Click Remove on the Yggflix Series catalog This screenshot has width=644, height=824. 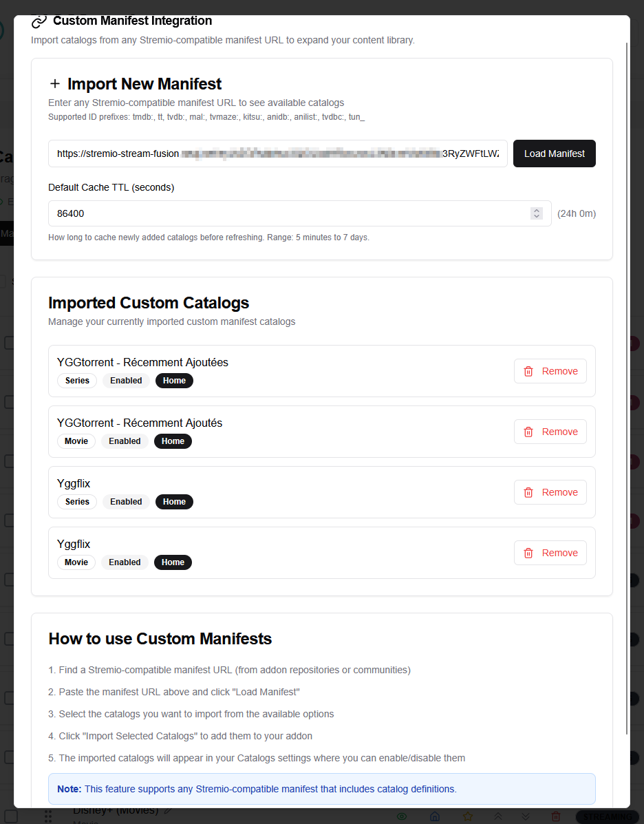[550, 492]
